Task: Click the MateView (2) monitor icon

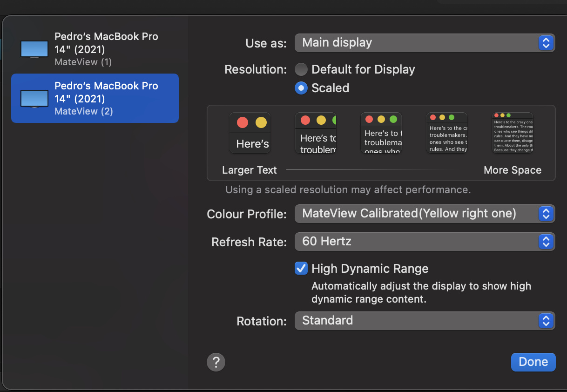Action: pos(34,99)
